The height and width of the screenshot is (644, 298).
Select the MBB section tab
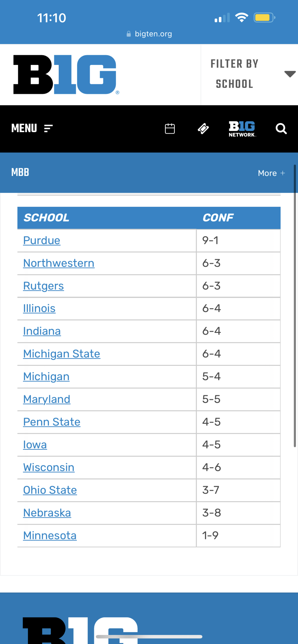tap(20, 172)
